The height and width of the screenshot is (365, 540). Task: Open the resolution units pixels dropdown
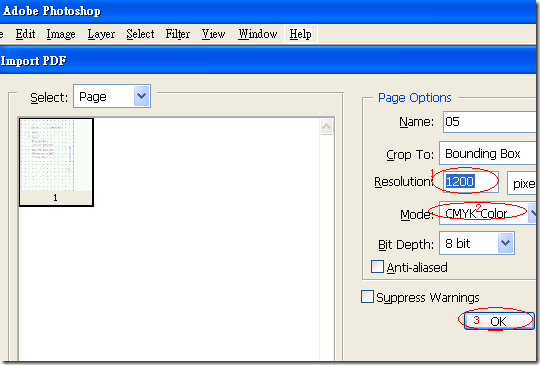tap(521, 183)
